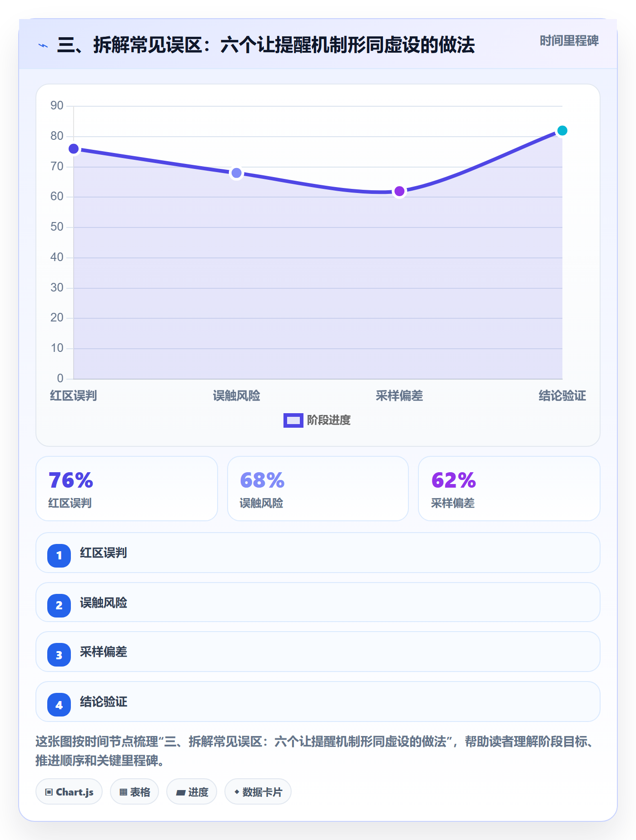The height and width of the screenshot is (840, 636).
Task: Click the 误触风险 data point on the chart
Action: point(236,173)
